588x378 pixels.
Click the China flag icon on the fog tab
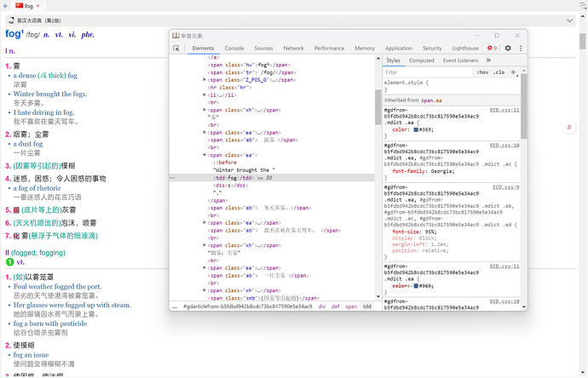coord(19,5)
